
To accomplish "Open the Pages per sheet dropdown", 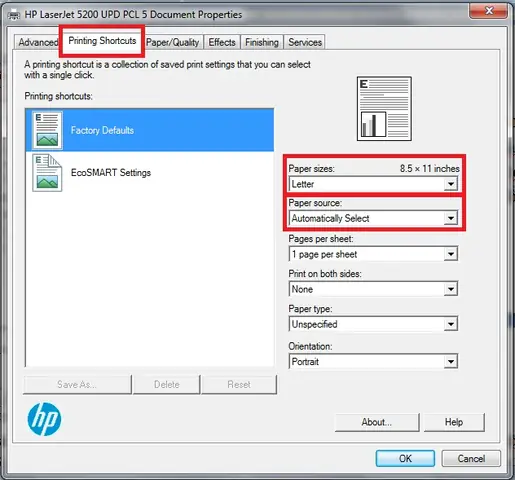I will click(x=450, y=254).
